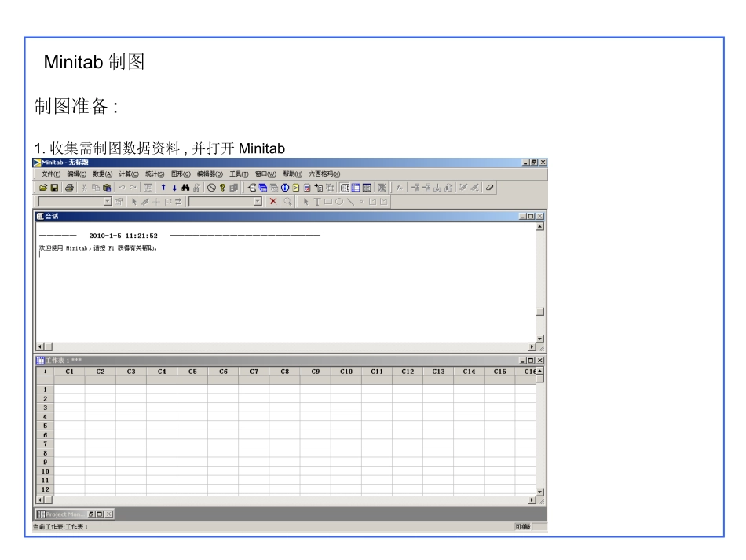Open the 统计(S) menu
This screenshot has width=746, height=560.
coord(154,174)
